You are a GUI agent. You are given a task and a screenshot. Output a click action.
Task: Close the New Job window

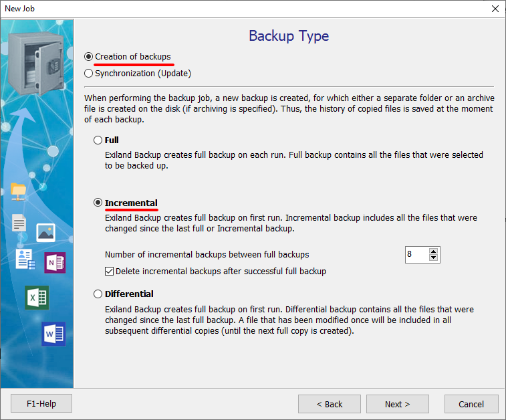(495, 9)
